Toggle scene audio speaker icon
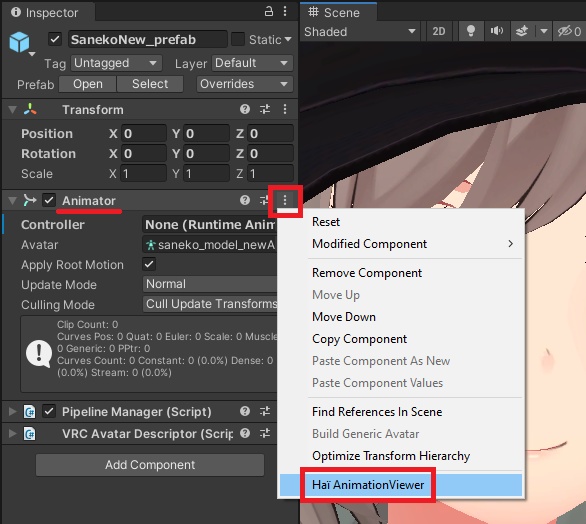Viewport: 586px width, 524px height. click(497, 31)
